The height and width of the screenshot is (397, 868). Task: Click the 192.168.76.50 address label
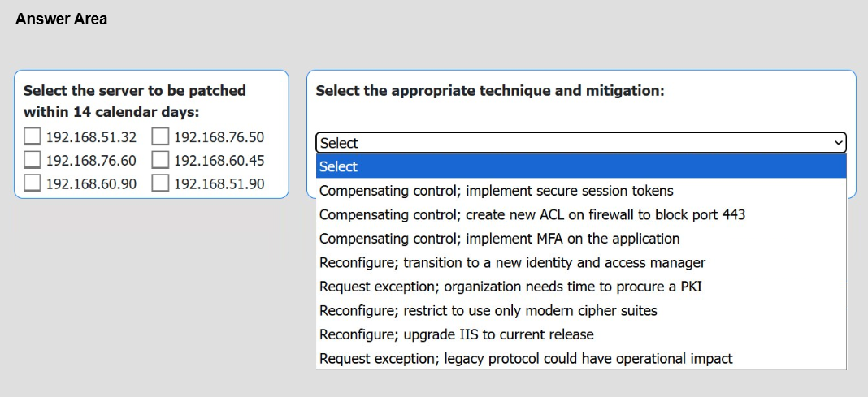219,137
